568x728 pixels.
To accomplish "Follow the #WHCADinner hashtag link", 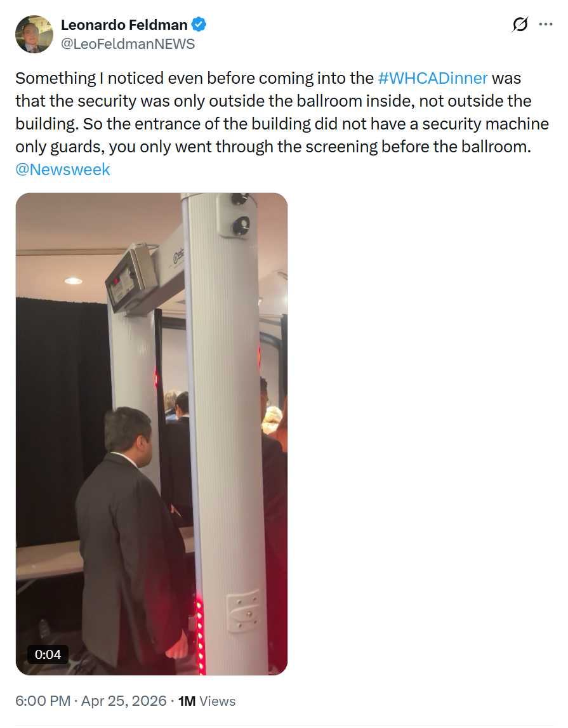I will [x=432, y=78].
